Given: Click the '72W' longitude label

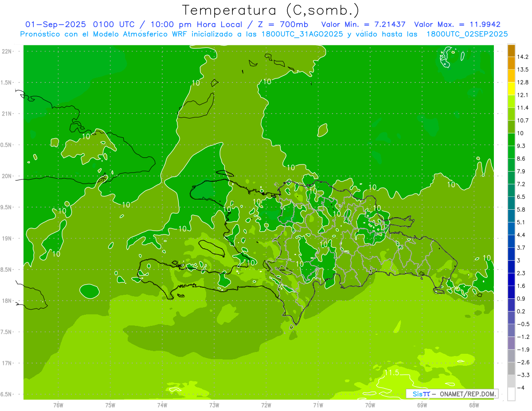Looking at the screenshot, I should (x=266, y=405).
